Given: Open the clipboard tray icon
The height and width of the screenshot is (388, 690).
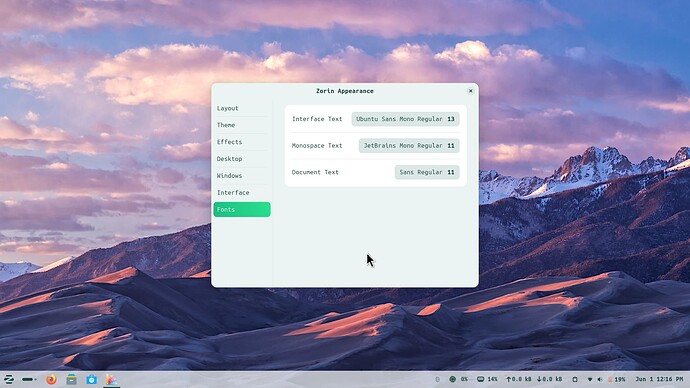Looking at the screenshot, I should (575, 379).
